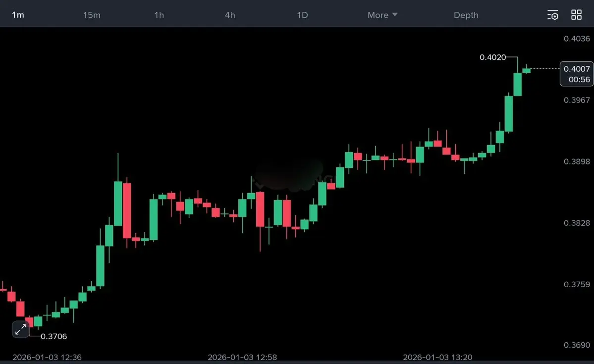Click the 2026-01-03 12:36 time label

coord(47,357)
